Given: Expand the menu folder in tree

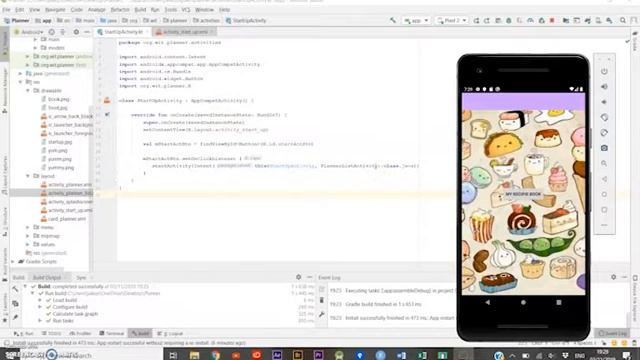Looking at the screenshot, I should coord(28,227).
